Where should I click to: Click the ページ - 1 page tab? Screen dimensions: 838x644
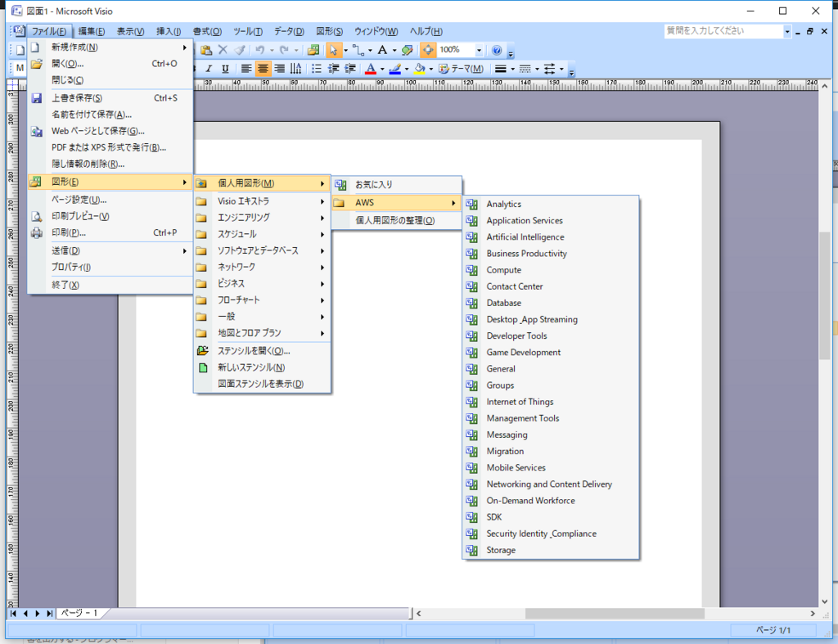[x=79, y=613]
